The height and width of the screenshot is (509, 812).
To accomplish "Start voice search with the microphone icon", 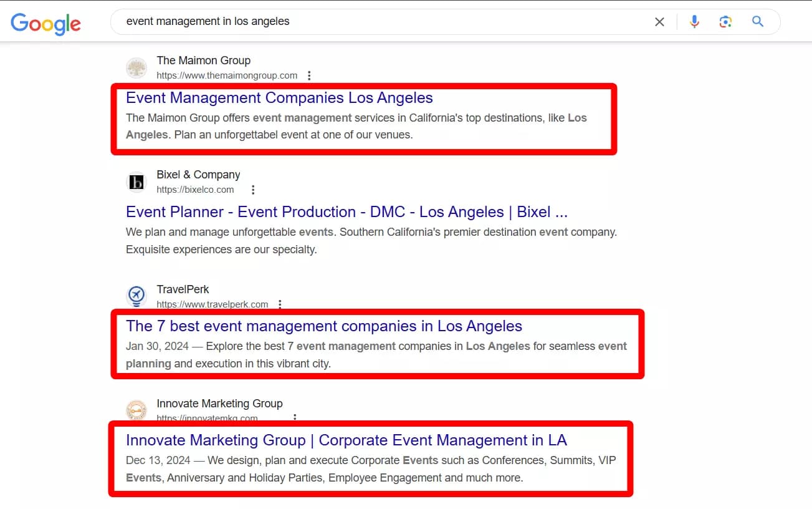I will [x=694, y=21].
